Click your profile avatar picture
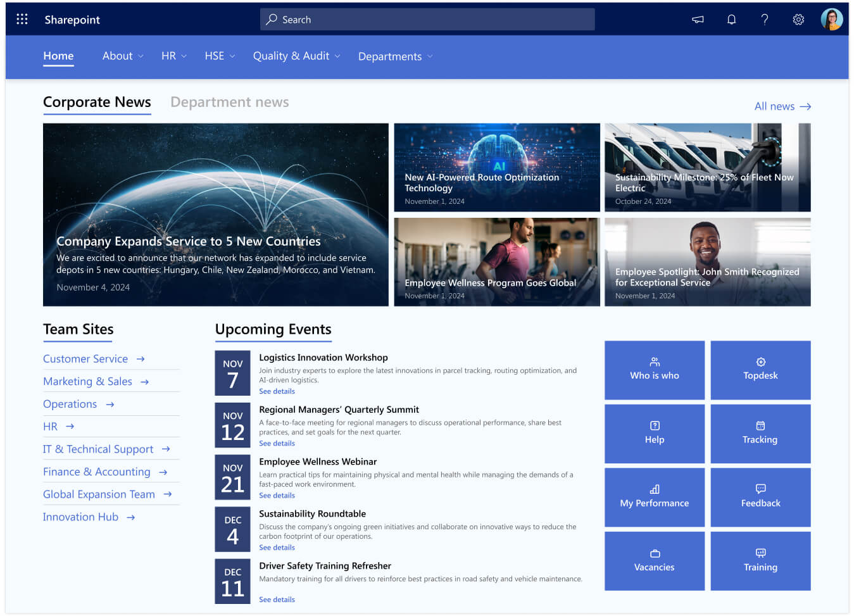Image resolution: width=854 pixels, height=616 pixels. click(x=832, y=19)
